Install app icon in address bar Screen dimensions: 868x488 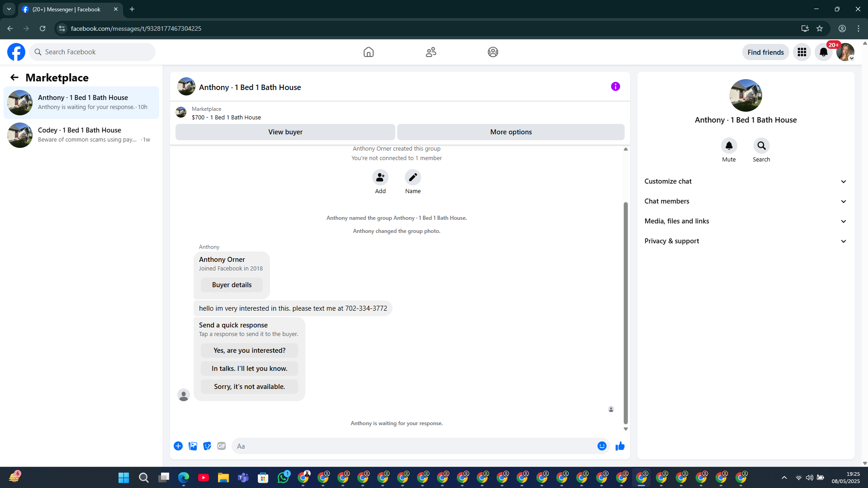[x=805, y=28]
